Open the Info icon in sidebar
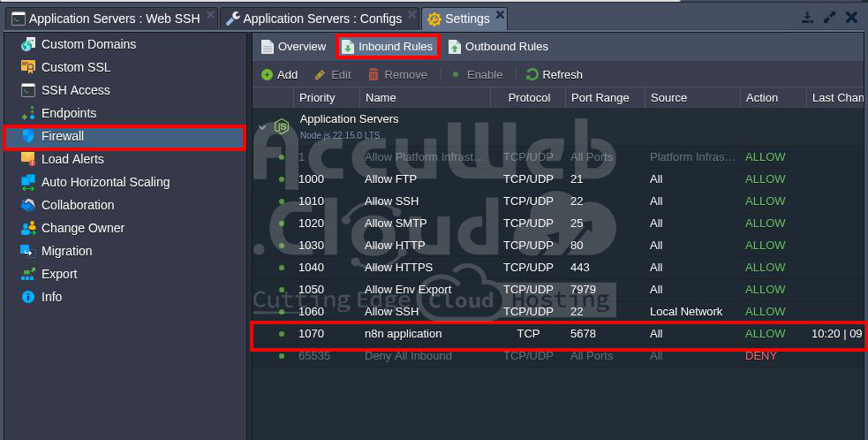The image size is (868, 440). 27,297
